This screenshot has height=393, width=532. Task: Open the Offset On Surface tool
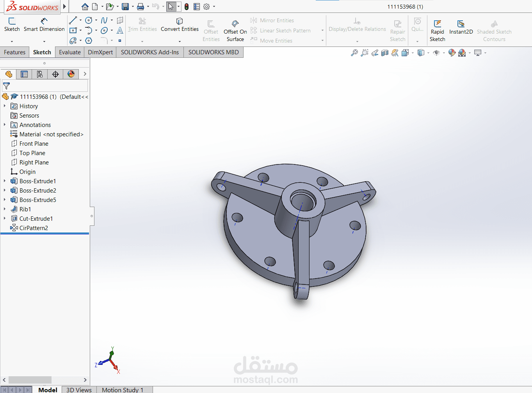point(235,29)
